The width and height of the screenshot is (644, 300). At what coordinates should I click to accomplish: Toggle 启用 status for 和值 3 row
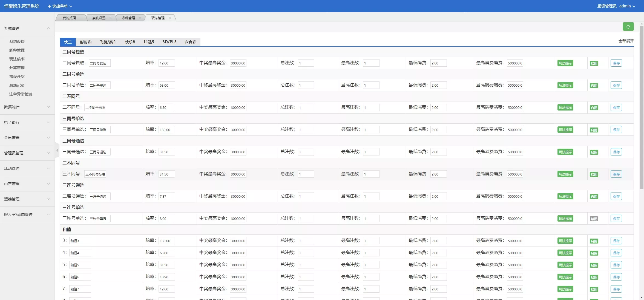[594, 241]
